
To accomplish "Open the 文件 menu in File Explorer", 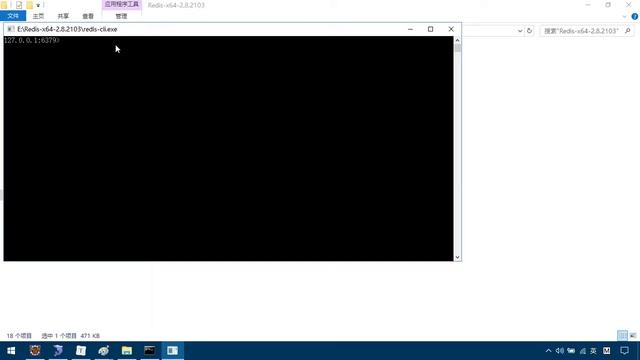I will click(13, 16).
